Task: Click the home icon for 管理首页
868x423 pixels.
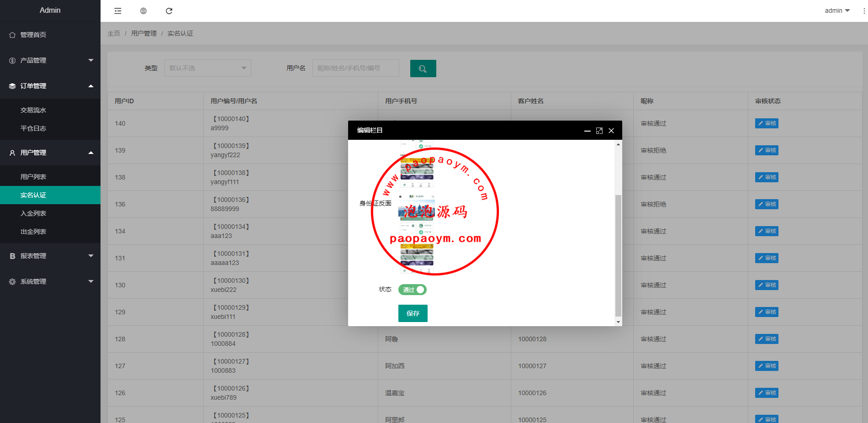Action: (12, 35)
